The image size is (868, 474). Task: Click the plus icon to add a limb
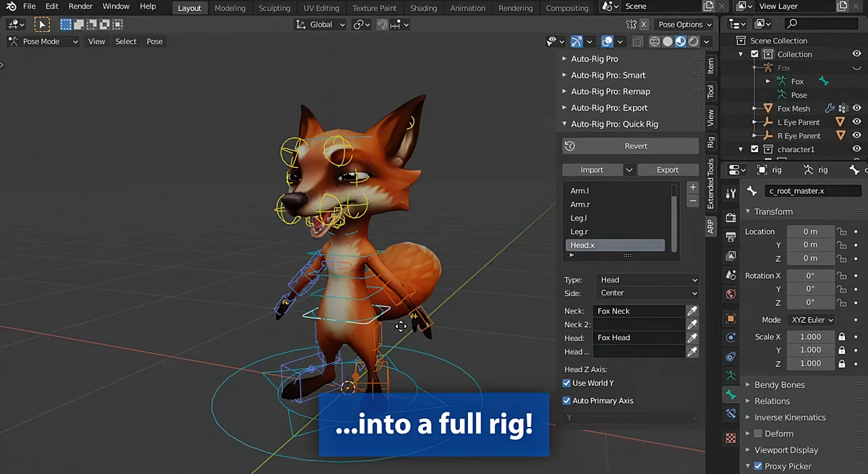(692, 187)
